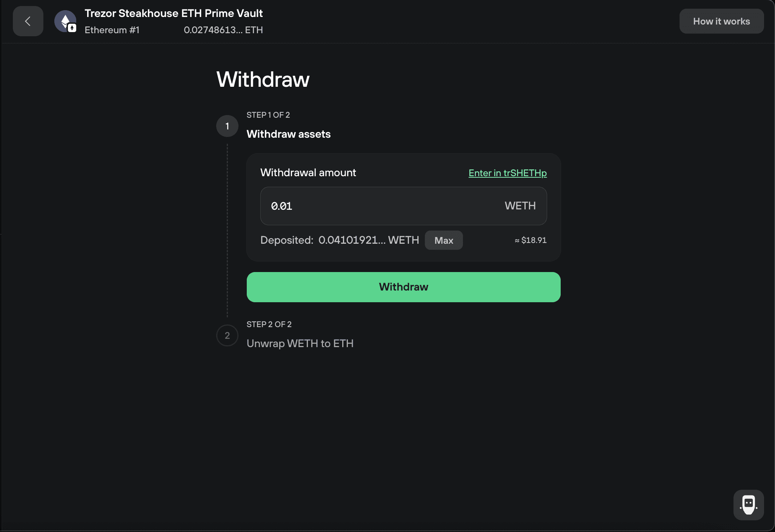Set withdrawal amount with Max button
Screen dimensions: 775x532
pos(444,240)
